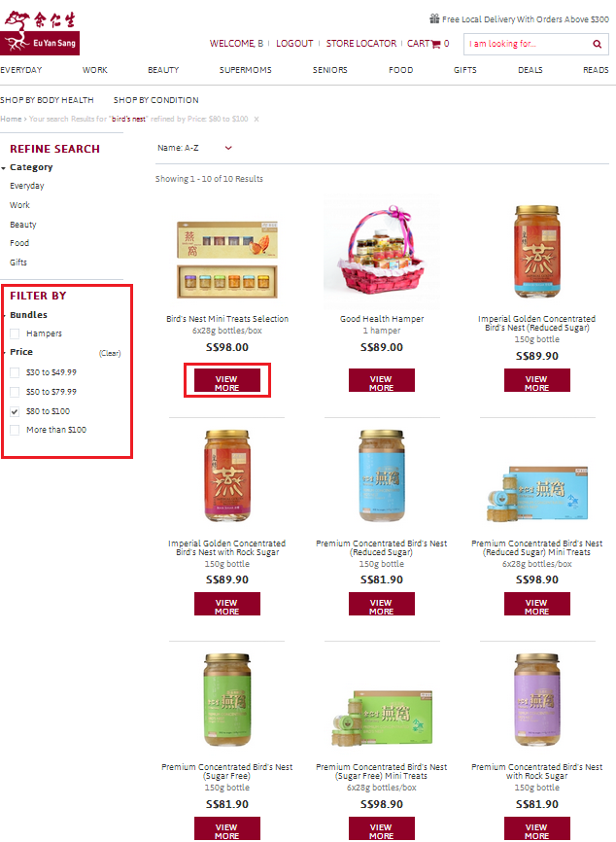
Task: Click the Eu Yan Sang logo
Action: [x=40, y=32]
